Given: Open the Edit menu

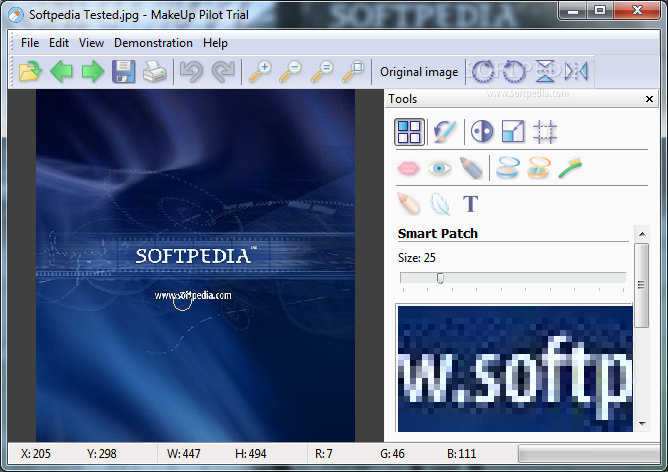Looking at the screenshot, I should point(59,43).
